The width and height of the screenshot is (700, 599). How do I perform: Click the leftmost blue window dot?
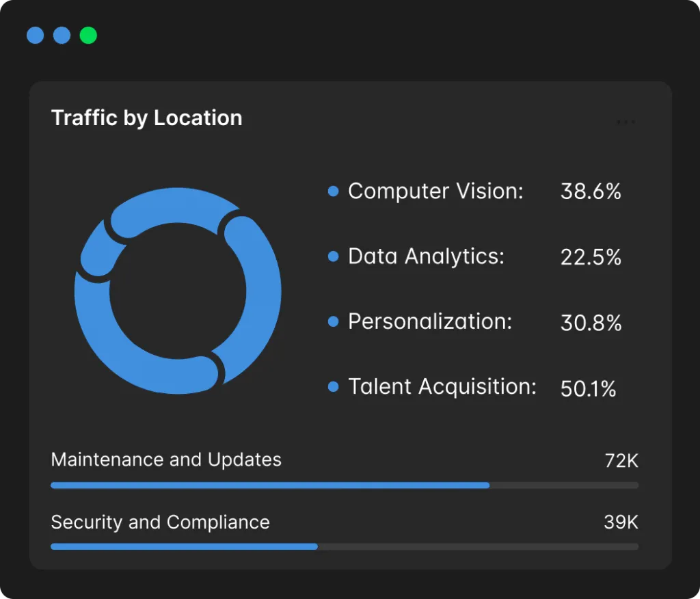pos(36,36)
